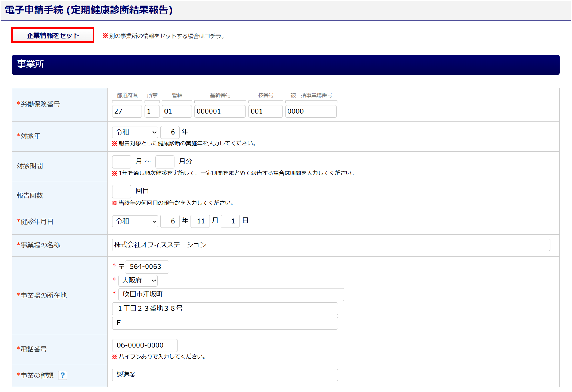Focus the address field 吹田市江坂町
This screenshot has height=392, width=572.
pos(231,295)
